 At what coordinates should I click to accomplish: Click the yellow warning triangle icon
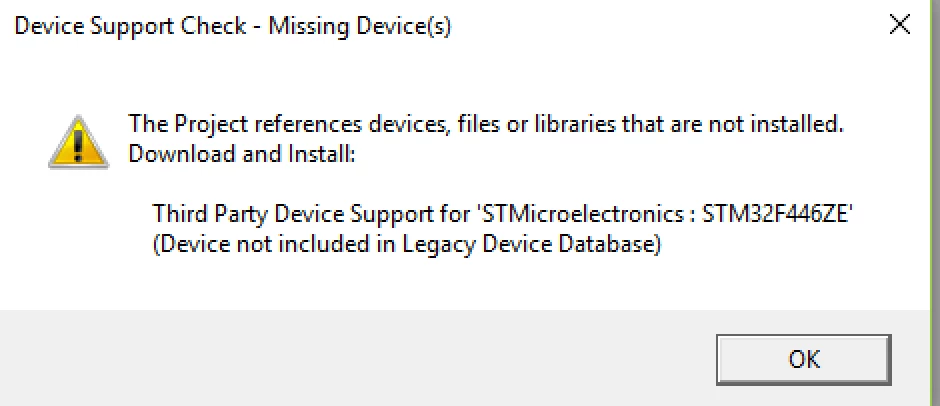tap(79, 143)
